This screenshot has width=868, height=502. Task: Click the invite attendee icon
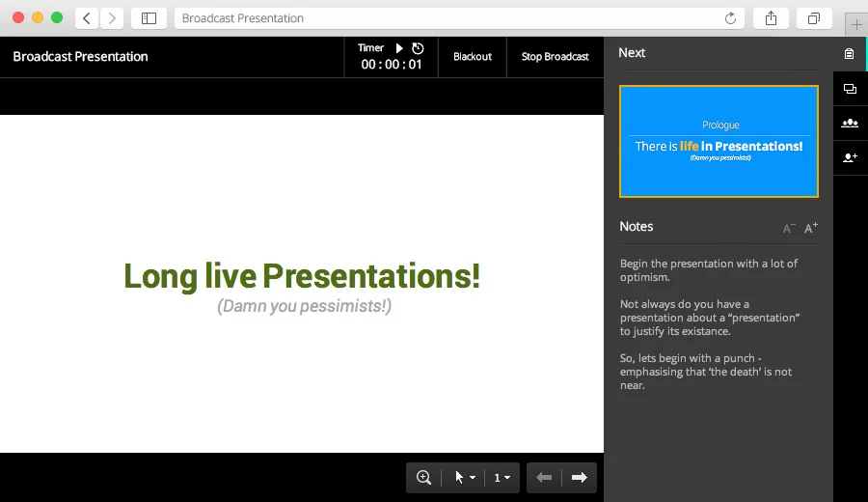click(x=849, y=157)
